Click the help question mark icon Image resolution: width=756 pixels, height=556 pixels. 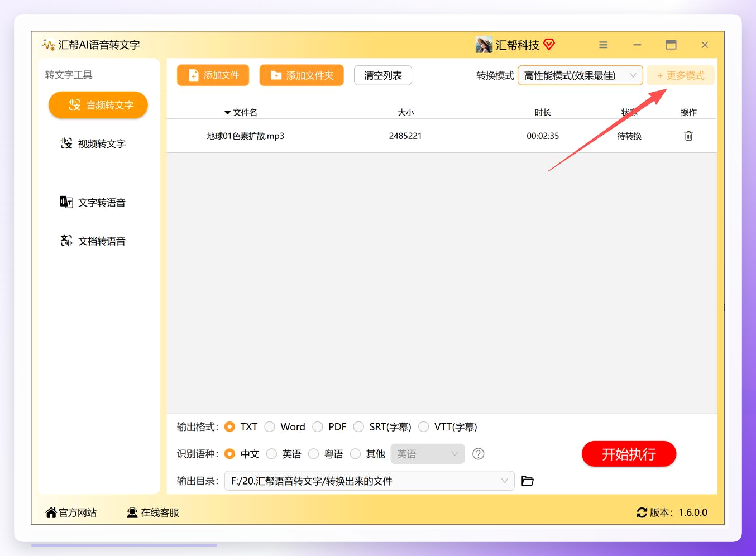[479, 454]
